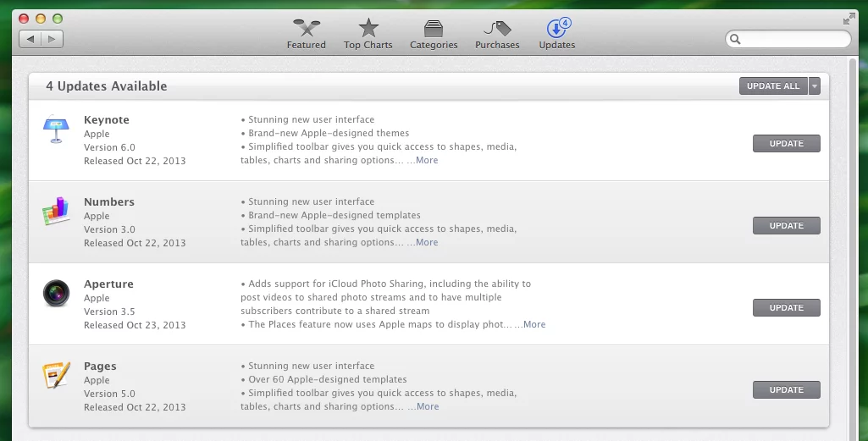This screenshot has height=441, width=868.
Task: Click Keynote's Version 6.0 text
Action: point(109,147)
